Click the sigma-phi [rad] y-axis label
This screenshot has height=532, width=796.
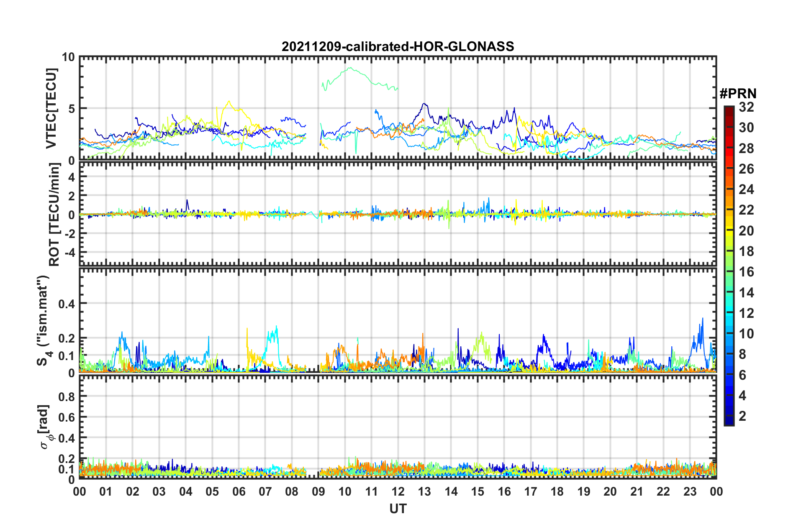pyautogui.click(x=45, y=427)
